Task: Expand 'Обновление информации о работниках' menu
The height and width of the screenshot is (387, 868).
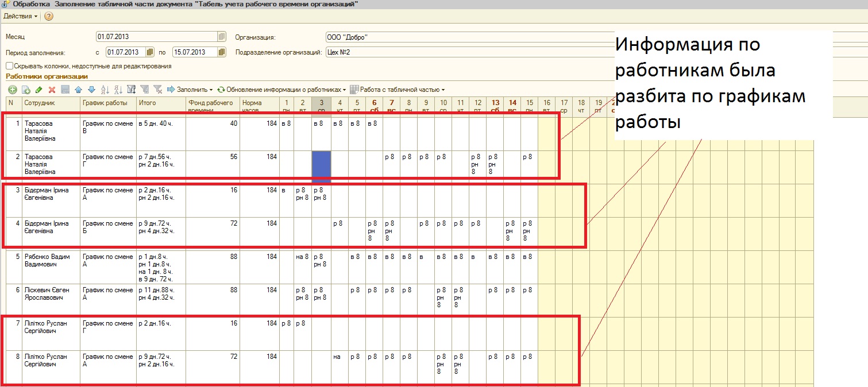Action: 281,90
